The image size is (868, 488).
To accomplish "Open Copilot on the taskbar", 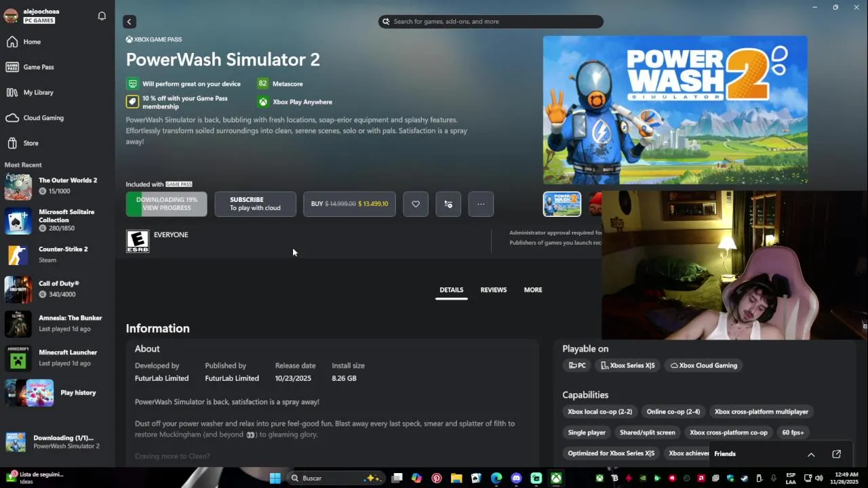I will [x=416, y=479].
